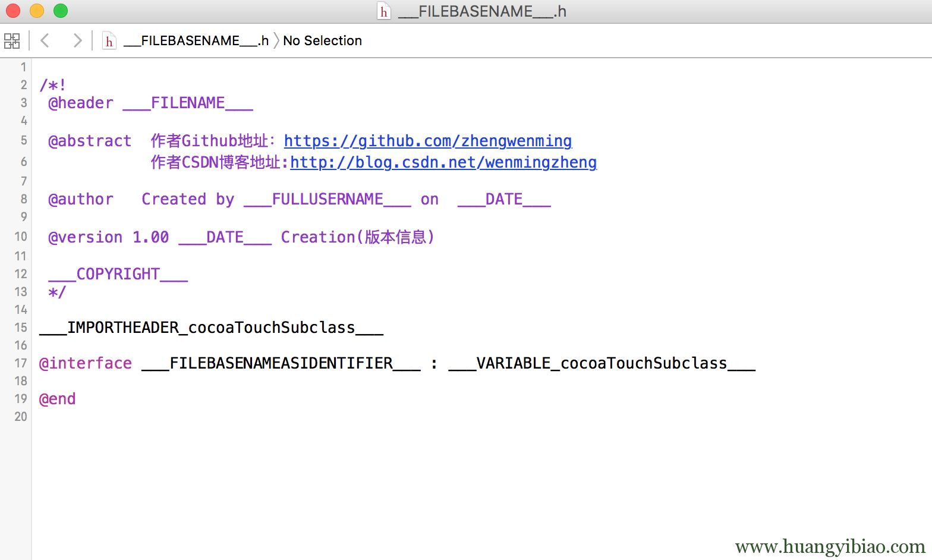
Task: Click ___FILEBASENAMEASIDENTIFIER___ placeholder
Action: 281,363
